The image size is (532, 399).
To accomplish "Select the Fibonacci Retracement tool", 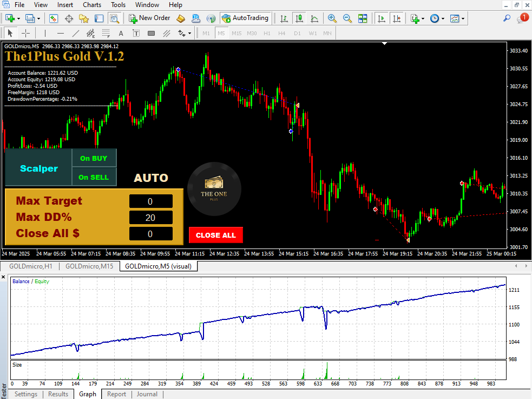I will [x=106, y=33].
